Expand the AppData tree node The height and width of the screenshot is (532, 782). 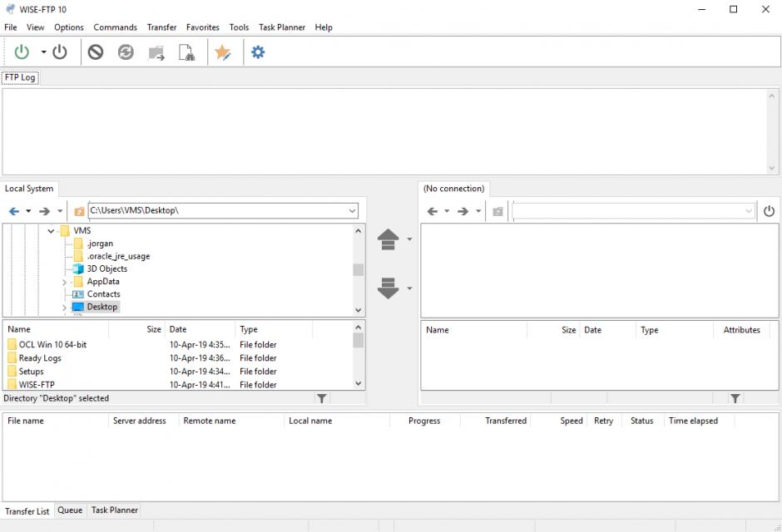(64, 282)
